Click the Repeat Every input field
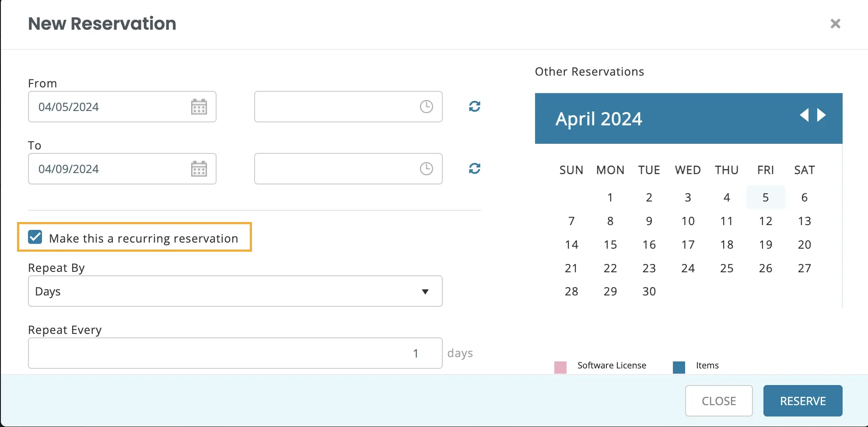Image resolution: width=868 pixels, height=427 pixels. (x=235, y=353)
